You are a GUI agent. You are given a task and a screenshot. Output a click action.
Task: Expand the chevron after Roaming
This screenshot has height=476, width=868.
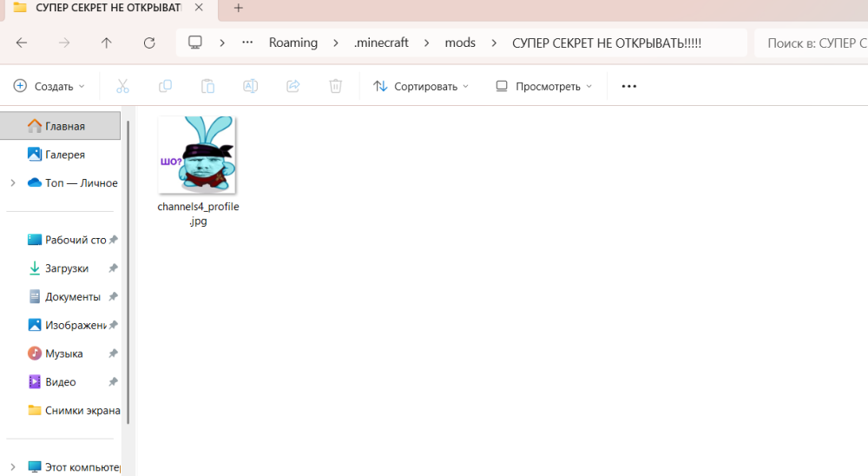click(335, 43)
